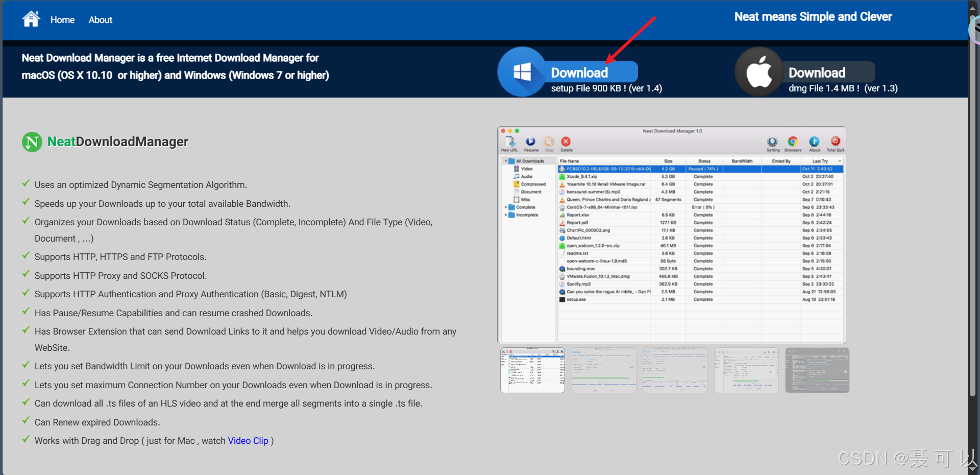Image resolution: width=980 pixels, height=475 pixels.
Task: Click the 'Neat means Simple and Clever' slogan
Action: click(x=813, y=17)
